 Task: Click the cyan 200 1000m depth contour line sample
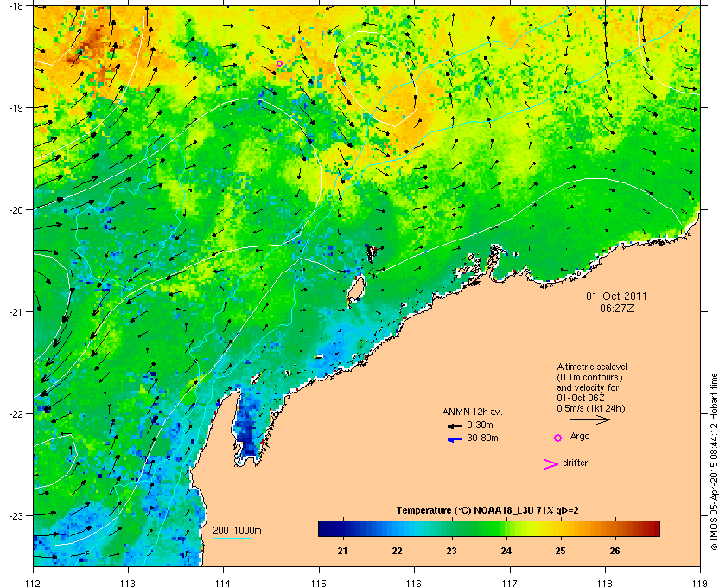tap(232, 539)
